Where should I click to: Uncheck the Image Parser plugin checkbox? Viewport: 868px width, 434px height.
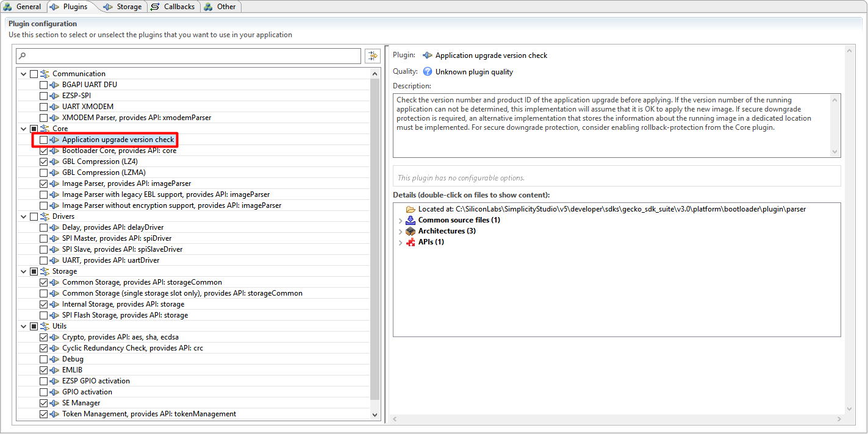(43, 183)
